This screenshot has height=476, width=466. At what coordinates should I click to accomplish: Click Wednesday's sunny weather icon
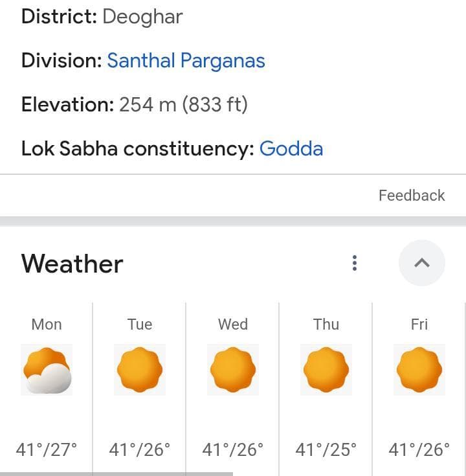pos(233,370)
